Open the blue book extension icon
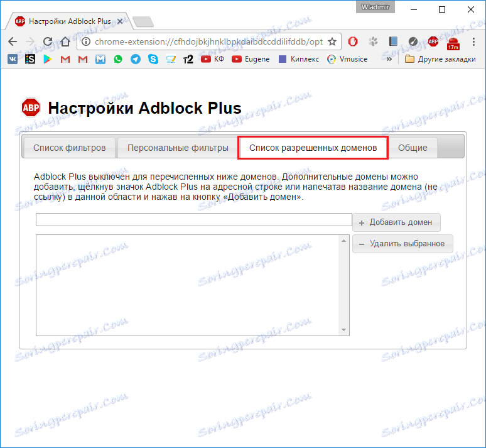This screenshot has height=448, width=486. (x=393, y=41)
